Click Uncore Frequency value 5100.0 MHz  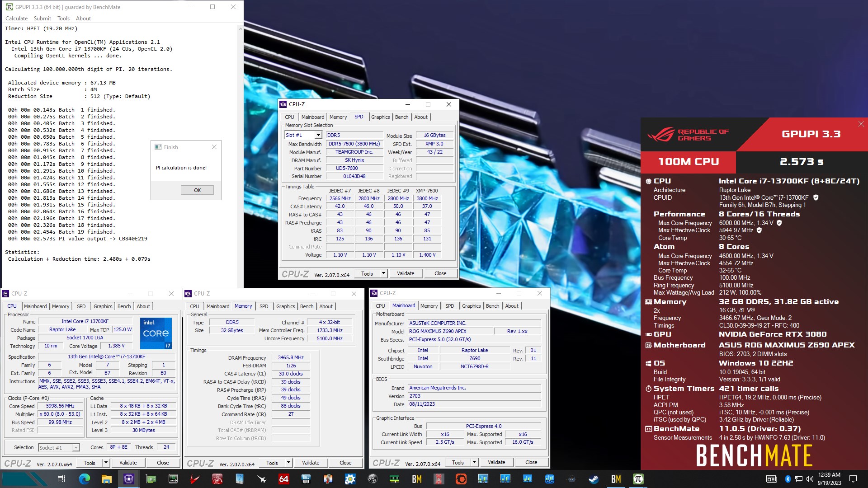tap(330, 338)
